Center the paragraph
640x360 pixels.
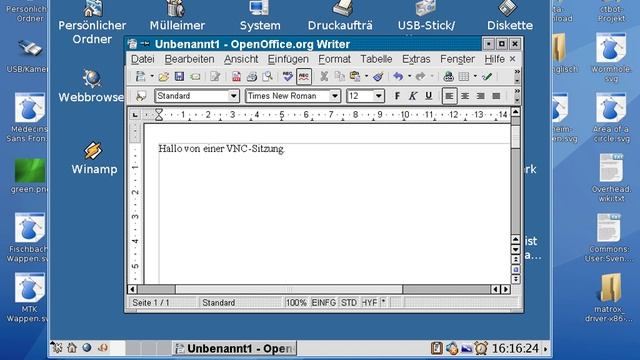pos(465,96)
